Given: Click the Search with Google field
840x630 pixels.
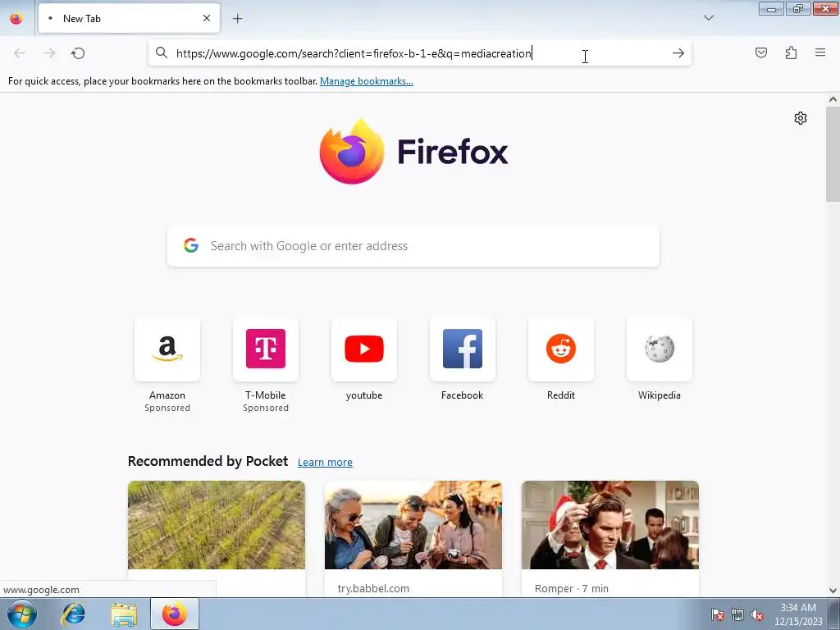Looking at the screenshot, I should [413, 246].
